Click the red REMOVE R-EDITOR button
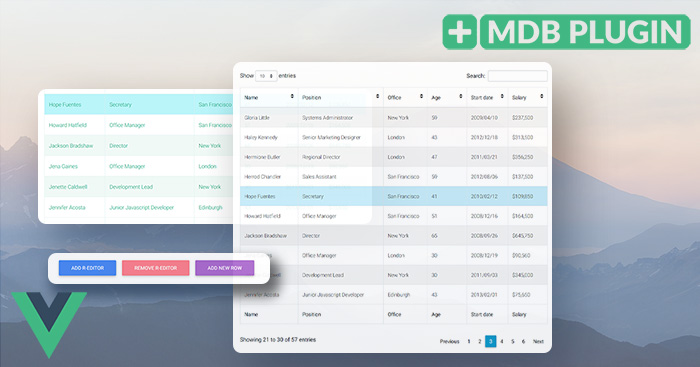700x367 pixels. (155, 268)
